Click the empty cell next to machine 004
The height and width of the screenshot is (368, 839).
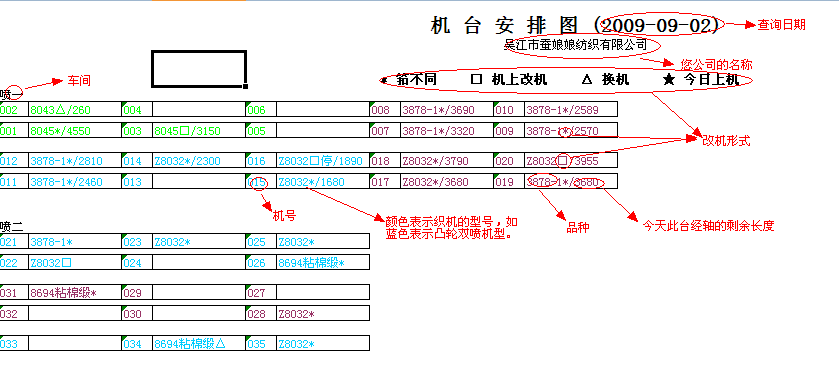tap(199, 110)
